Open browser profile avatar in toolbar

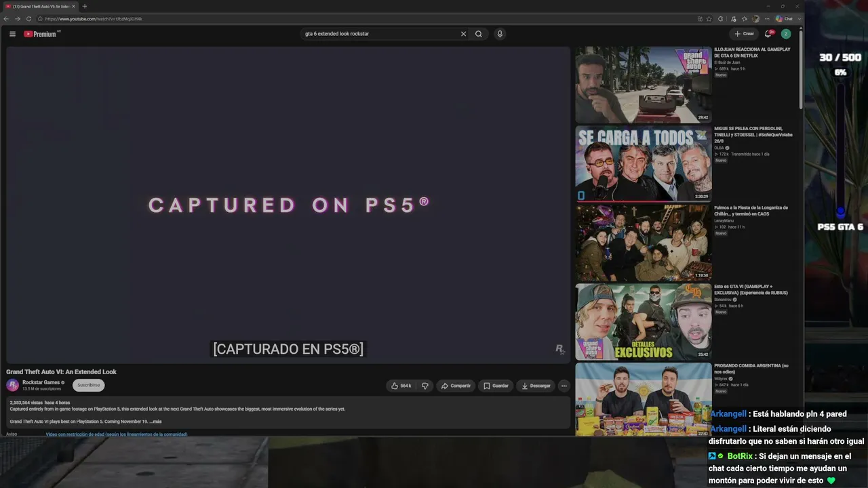(x=755, y=19)
